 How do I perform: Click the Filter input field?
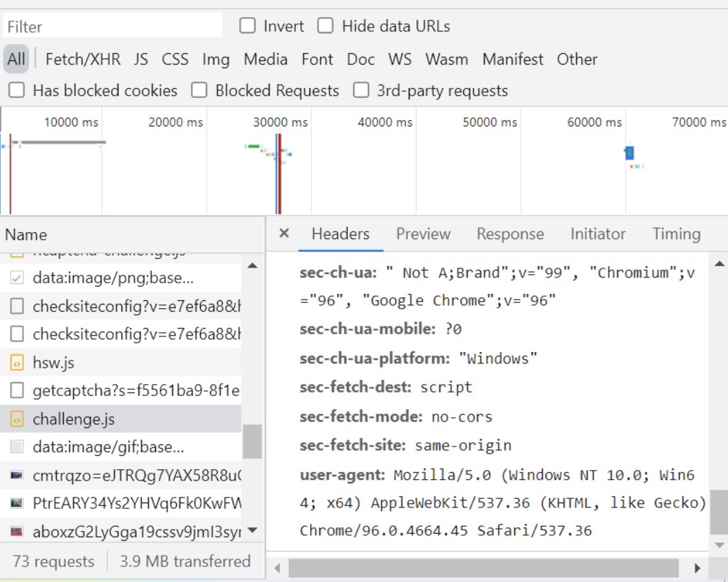[113, 26]
